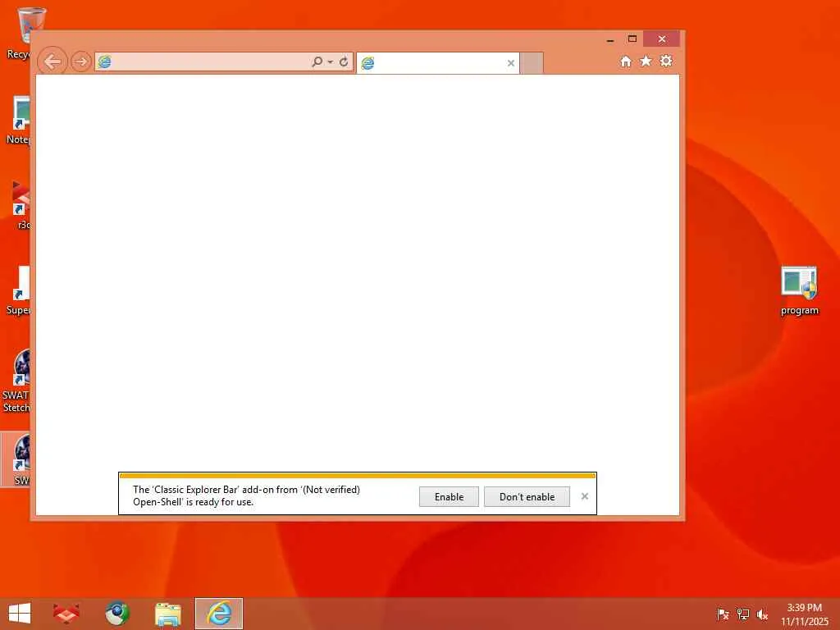840x630 pixels.
Task: Dismiss the add-on notification bar
Action: coord(585,496)
